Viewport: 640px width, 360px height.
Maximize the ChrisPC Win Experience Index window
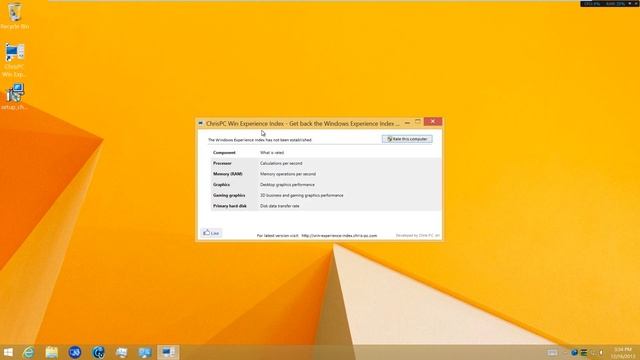pos(418,122)
